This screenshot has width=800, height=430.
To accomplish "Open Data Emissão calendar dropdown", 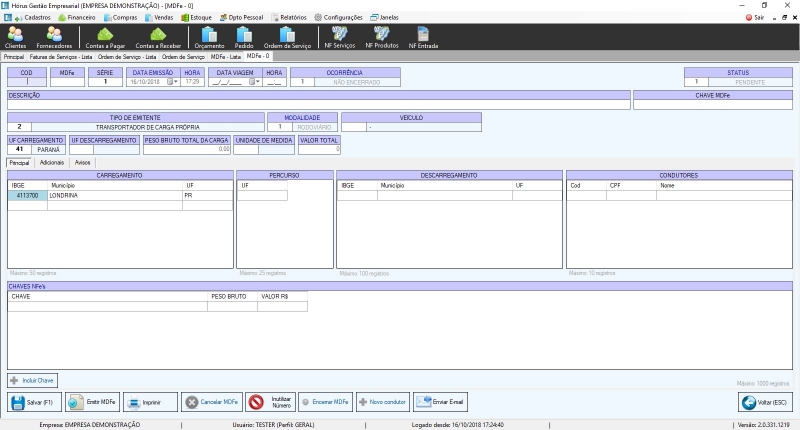I will pyautogui.click(x=172, y=82).
